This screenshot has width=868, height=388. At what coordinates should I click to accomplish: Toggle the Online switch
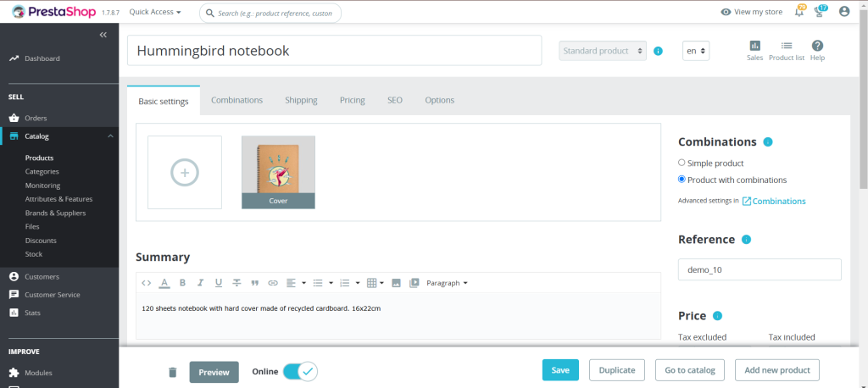(300, 371)
